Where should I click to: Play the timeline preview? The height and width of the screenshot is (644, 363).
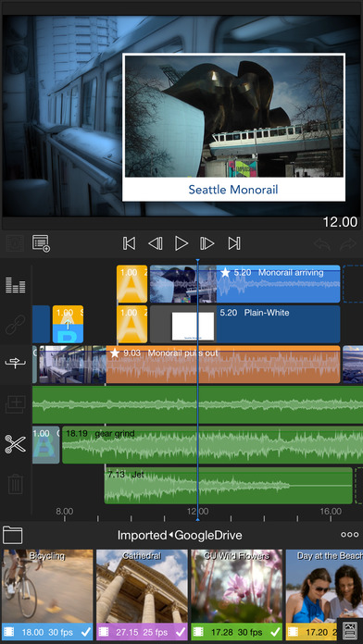pyautogui.click(x=181, y=243)
